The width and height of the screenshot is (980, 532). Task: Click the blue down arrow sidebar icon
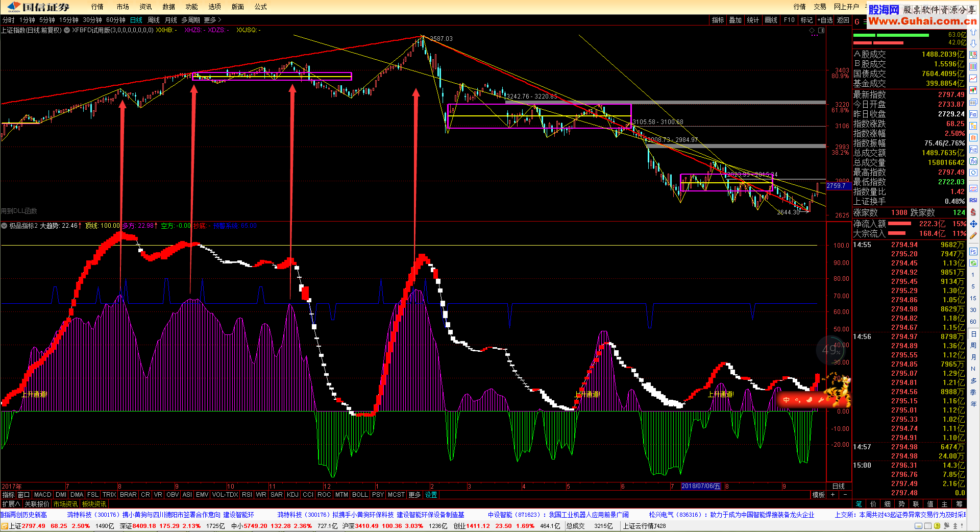point(973,43)
